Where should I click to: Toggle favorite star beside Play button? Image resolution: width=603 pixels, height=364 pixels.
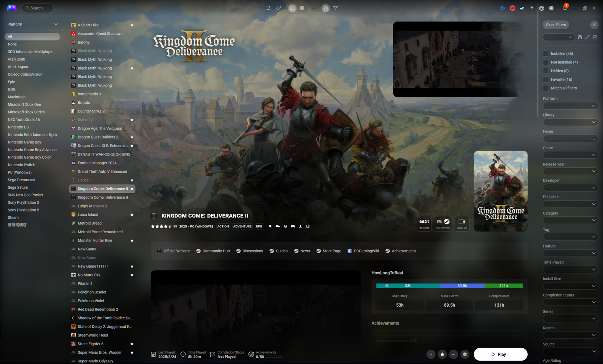pyautogui.click(x=442, y=354)
